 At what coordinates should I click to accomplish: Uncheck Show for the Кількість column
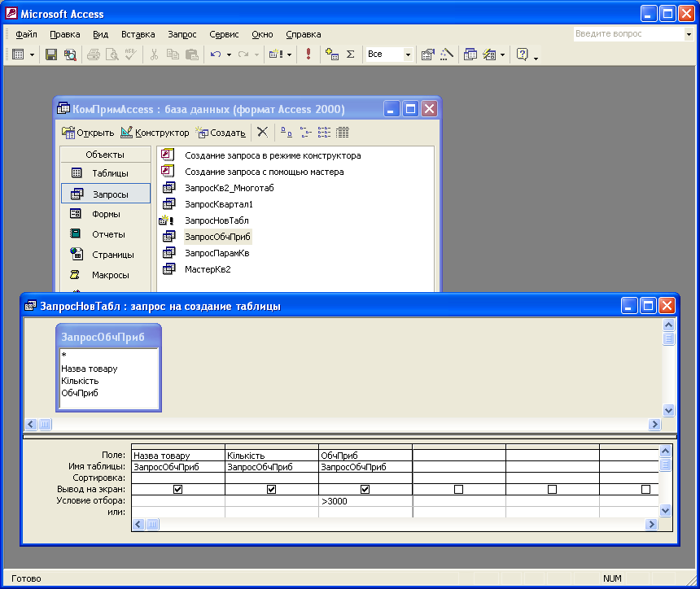pyautogui.click(x=271, y=490)
